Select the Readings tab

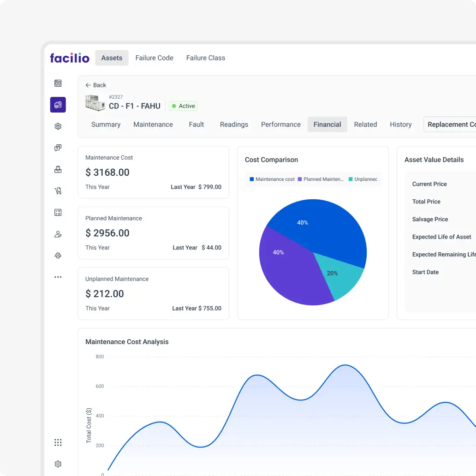point(234,124)
